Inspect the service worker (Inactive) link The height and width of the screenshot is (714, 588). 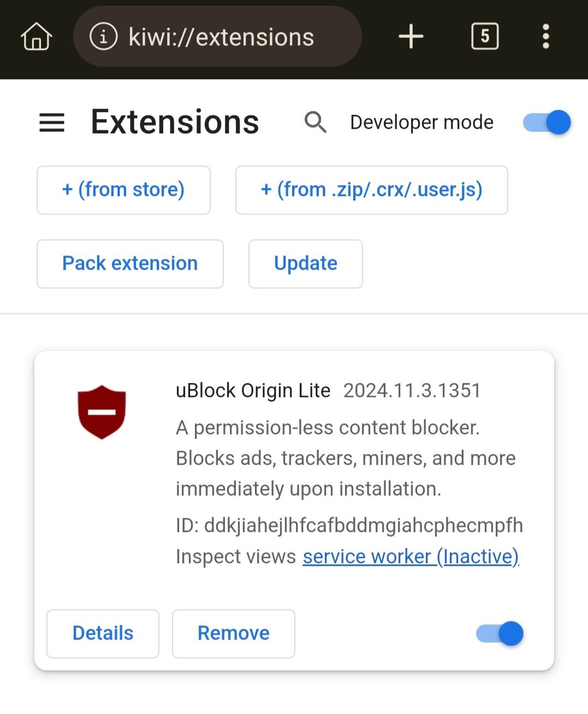pyautogui.click(x=411, y=556)
